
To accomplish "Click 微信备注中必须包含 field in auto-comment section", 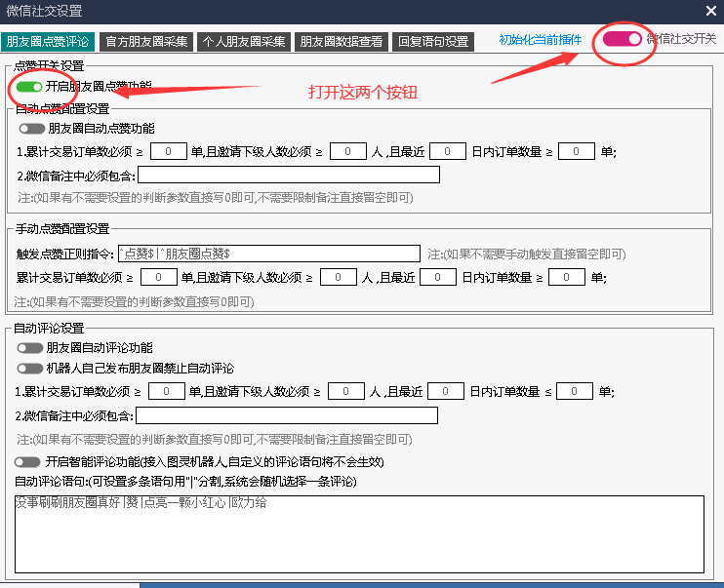I will [x=286, y=416].
